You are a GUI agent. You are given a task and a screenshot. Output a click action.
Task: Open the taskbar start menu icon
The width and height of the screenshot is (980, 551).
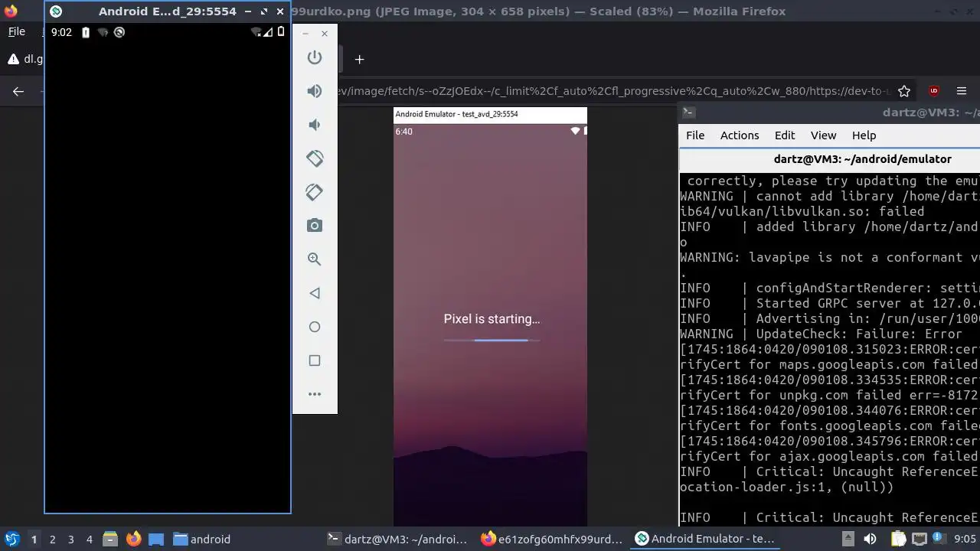pos(12,539)
